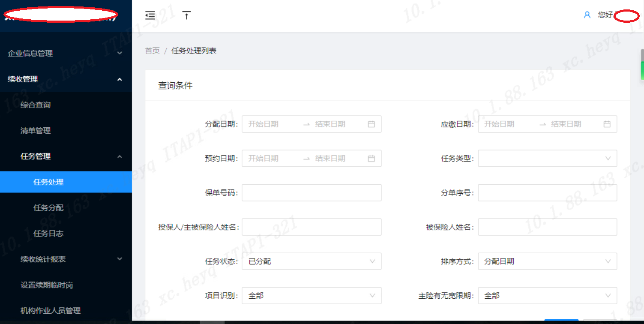Open calendar icon in 分配日期 field
This screenshot has height=324, width=644.
pos(371,124)
